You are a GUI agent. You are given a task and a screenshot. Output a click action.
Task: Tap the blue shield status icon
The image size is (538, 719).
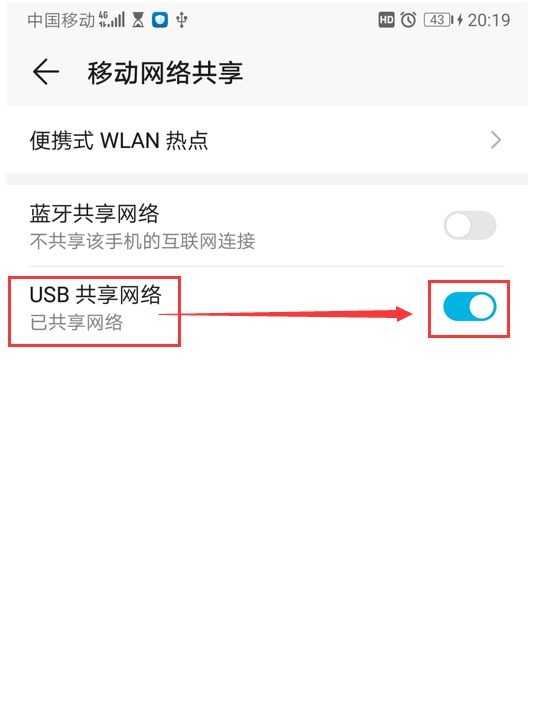[x=160, y=20]
